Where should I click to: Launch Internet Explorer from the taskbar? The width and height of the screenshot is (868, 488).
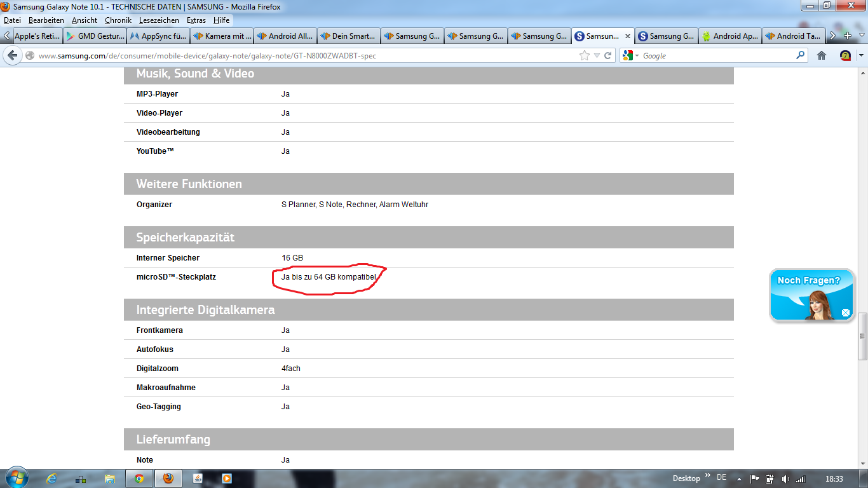pyautogui.click(x=51, y=478)
